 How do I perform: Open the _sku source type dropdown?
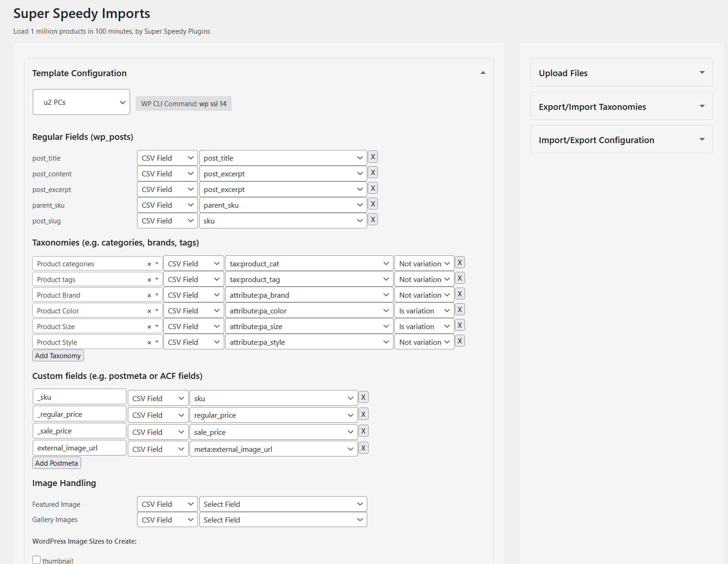[158, 398]
